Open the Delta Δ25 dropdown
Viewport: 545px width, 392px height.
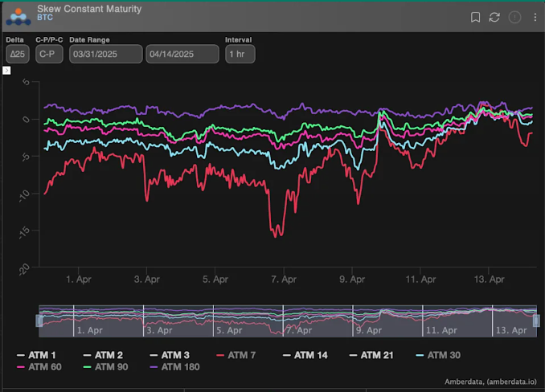tap(17, 54)
